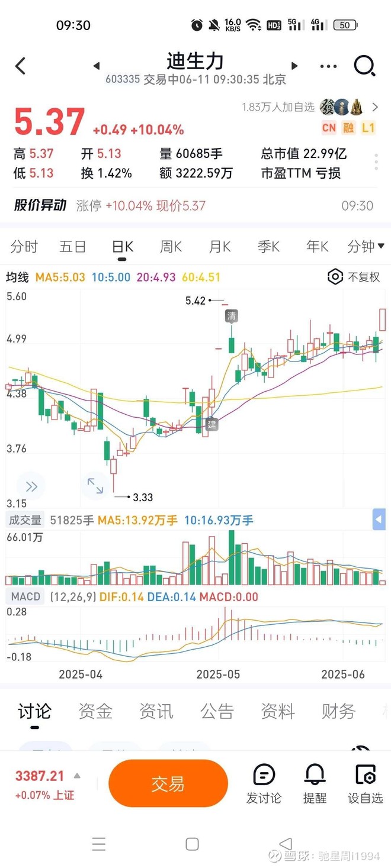Tap the 5.42 high price label
391x868 pixels.
coord(195,301)
